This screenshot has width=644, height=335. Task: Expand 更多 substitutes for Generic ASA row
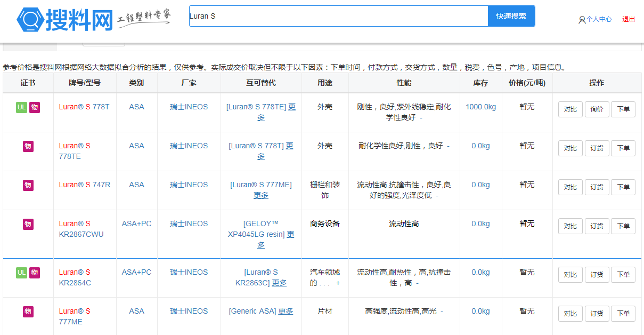click(286, 311)
